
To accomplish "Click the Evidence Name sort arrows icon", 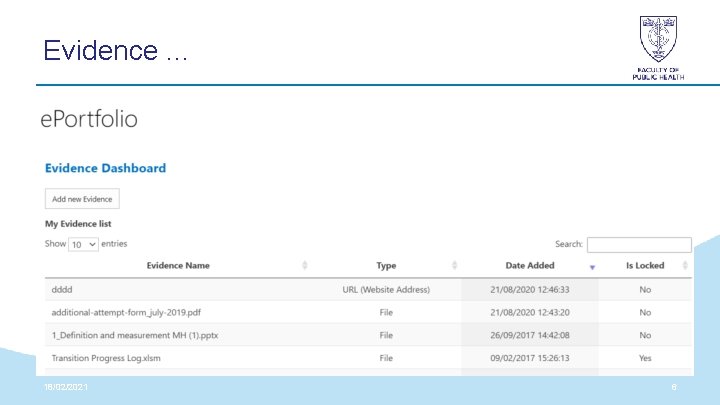I will 304,265.
